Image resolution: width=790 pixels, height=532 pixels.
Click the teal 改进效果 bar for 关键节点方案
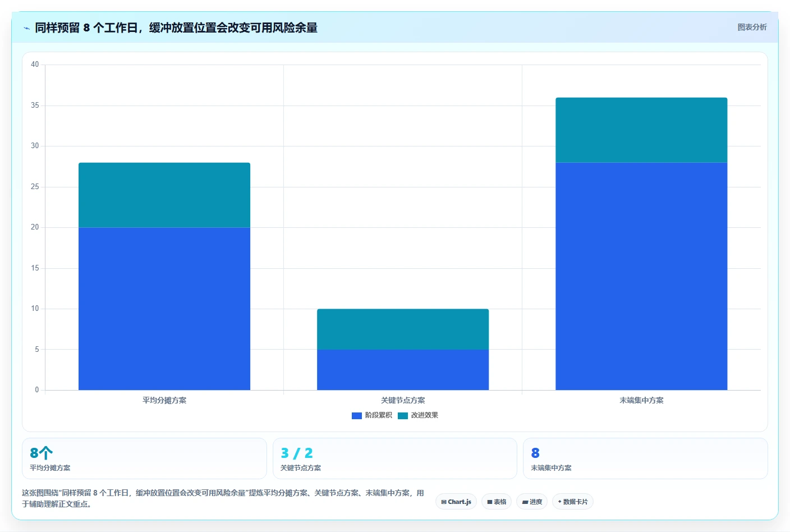pyautogui.click(x=403, y=329)
